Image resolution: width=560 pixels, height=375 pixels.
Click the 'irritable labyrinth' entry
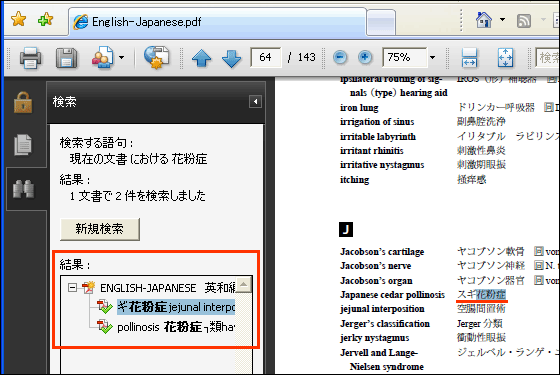(378, 136)
